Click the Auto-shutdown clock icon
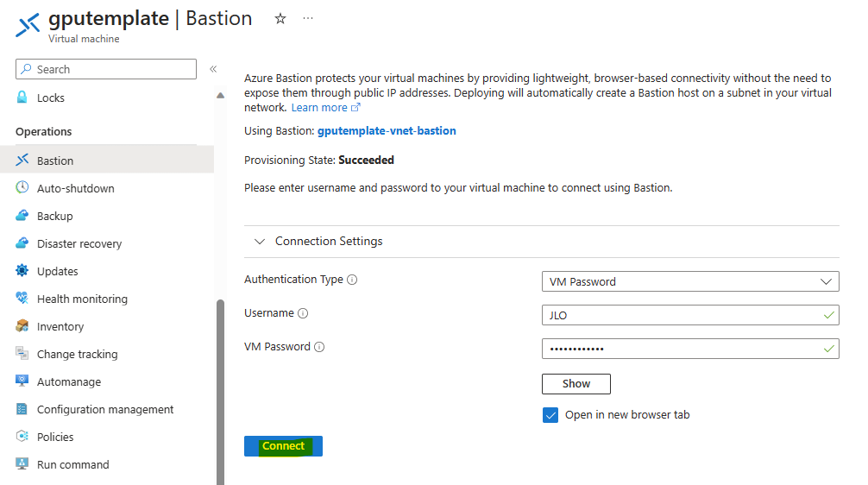 pyautogui.click(x=22, y=187)
